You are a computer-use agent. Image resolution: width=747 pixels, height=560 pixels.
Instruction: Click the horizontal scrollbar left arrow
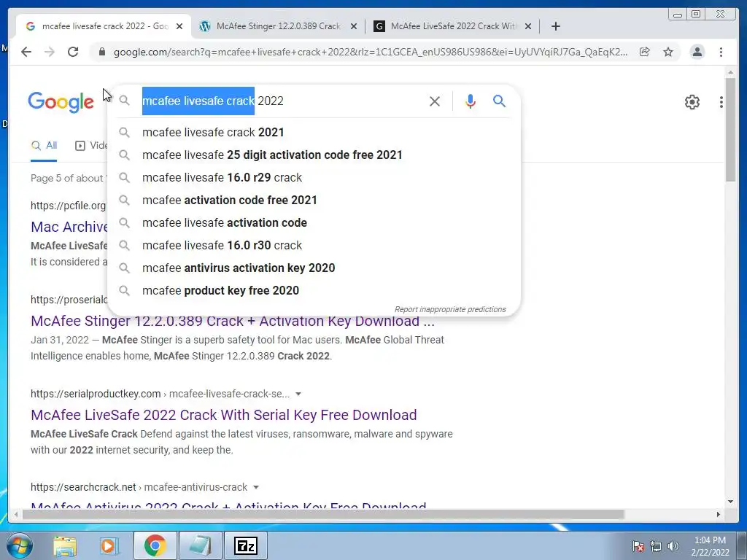click(16, 514)
